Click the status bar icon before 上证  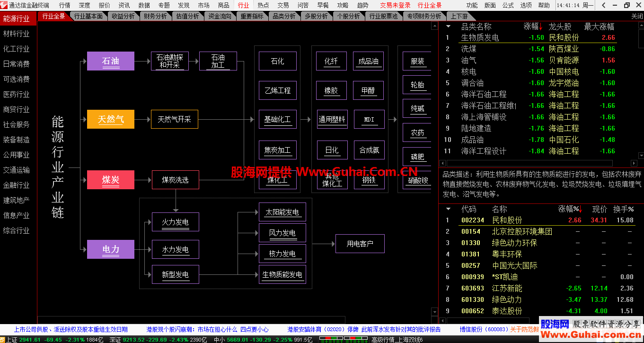[x=3, y=339]
